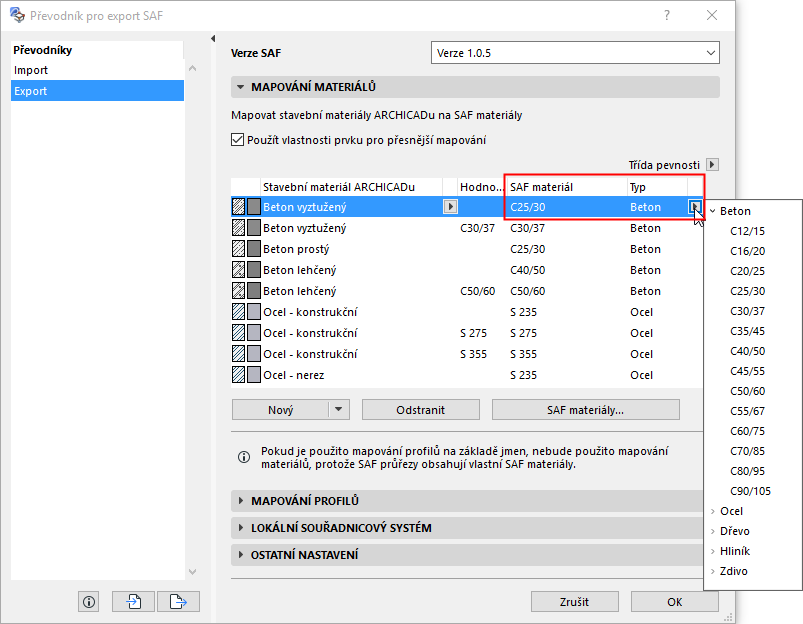
Task: Click the Třída pevnosti arrow button
Action: pos(712,164)
